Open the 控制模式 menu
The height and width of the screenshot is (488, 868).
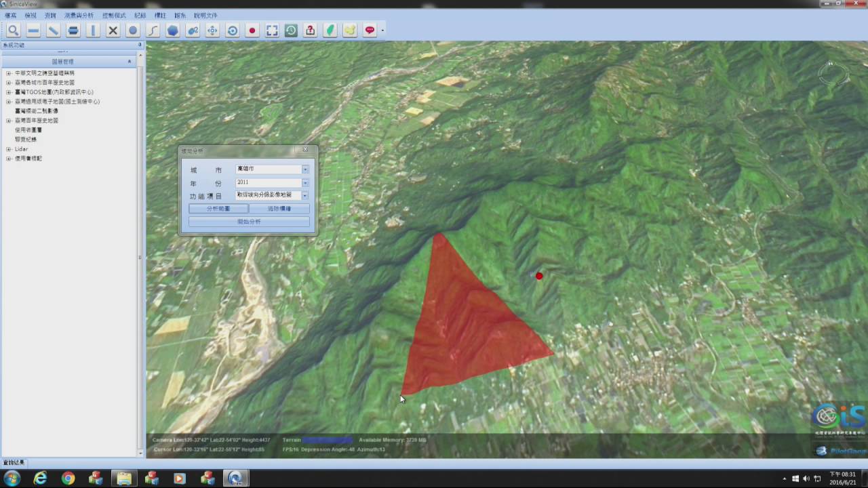(114, 15)
